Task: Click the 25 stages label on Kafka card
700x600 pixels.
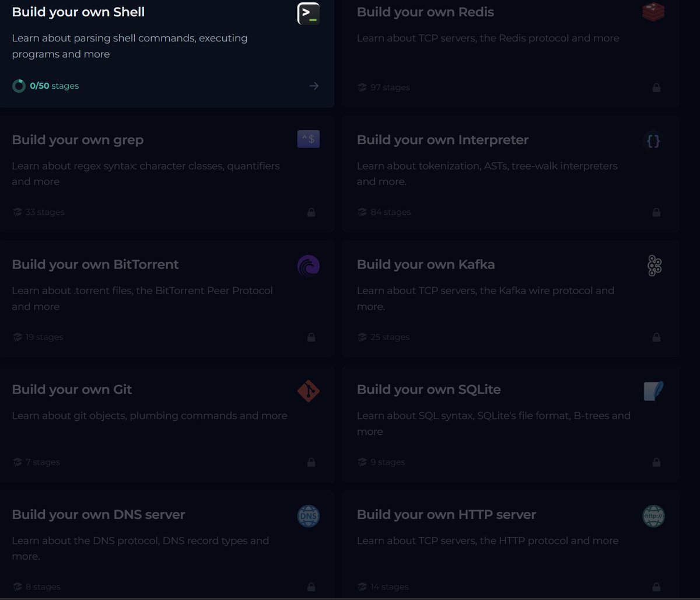Action: [x=390, y=337]
